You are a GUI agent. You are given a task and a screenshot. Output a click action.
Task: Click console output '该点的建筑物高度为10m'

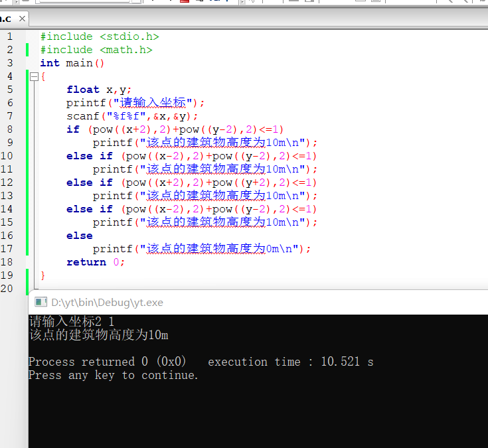[x=99, y=335]
